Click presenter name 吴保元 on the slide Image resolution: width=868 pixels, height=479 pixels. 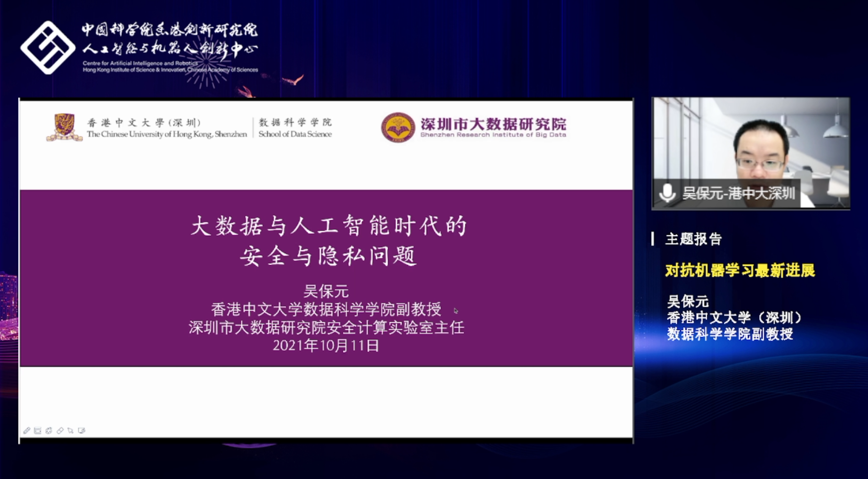pos(326,291)
